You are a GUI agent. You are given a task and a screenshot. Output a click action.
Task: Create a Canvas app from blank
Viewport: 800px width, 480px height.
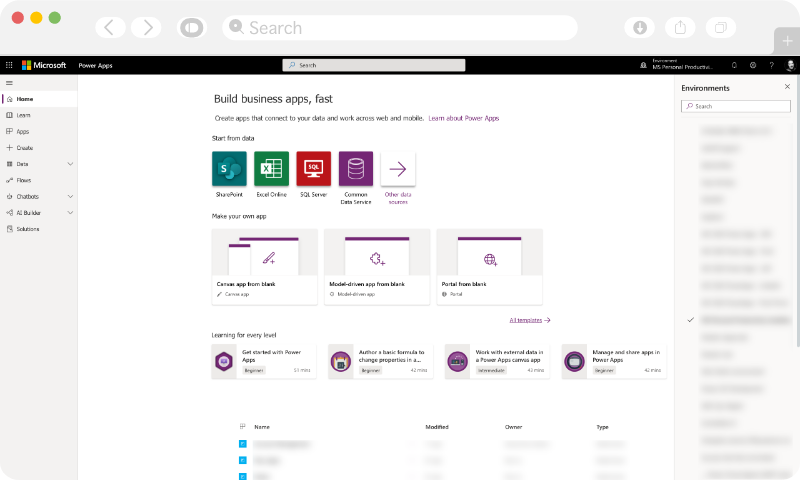pyautogui.click(x=264, y=267)
